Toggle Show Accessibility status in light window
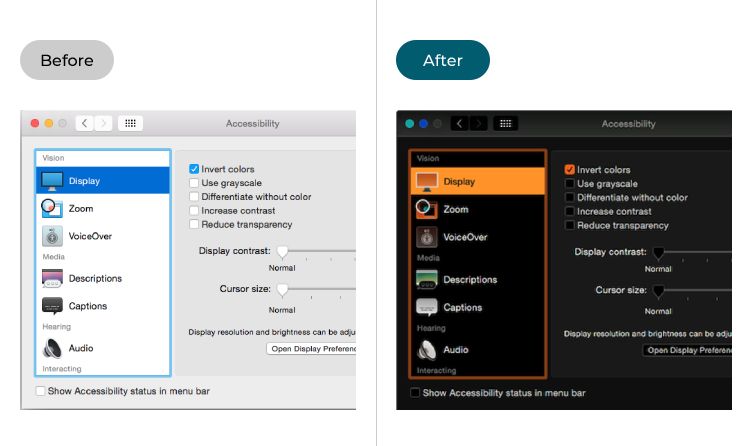The height and width of the screenshot is (446, 752). tap(40, 391)
